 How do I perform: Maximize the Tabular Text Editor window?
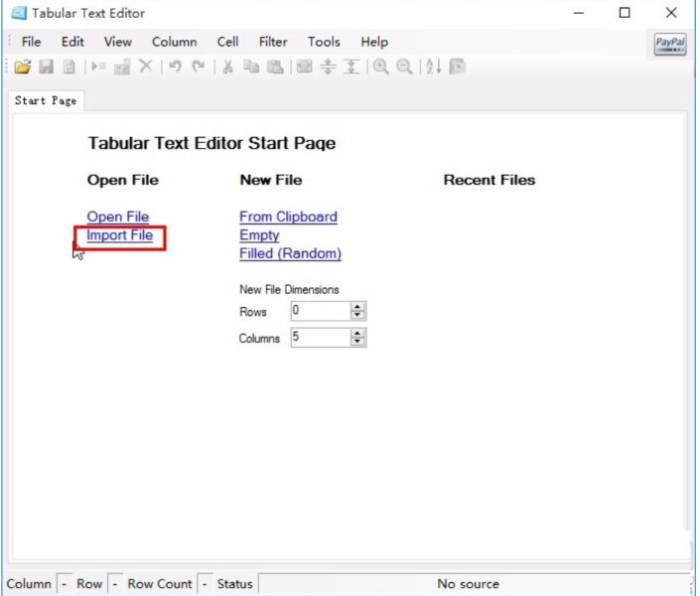(x=625, y=13)
